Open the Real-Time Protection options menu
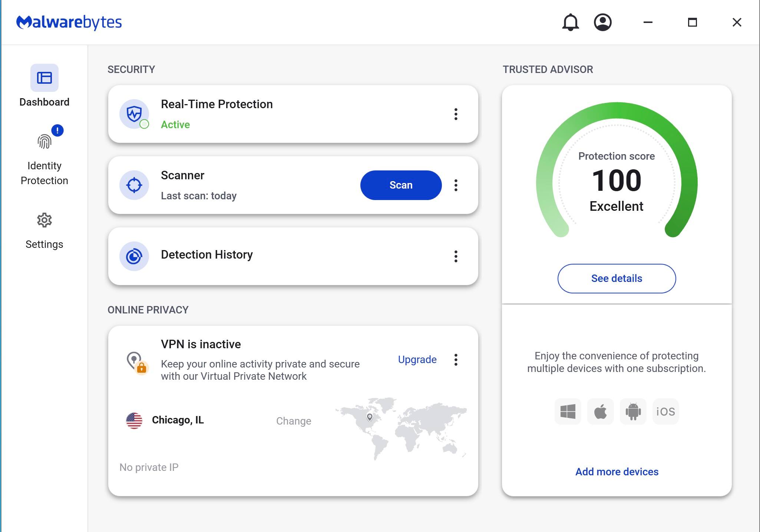 [456, 114]
